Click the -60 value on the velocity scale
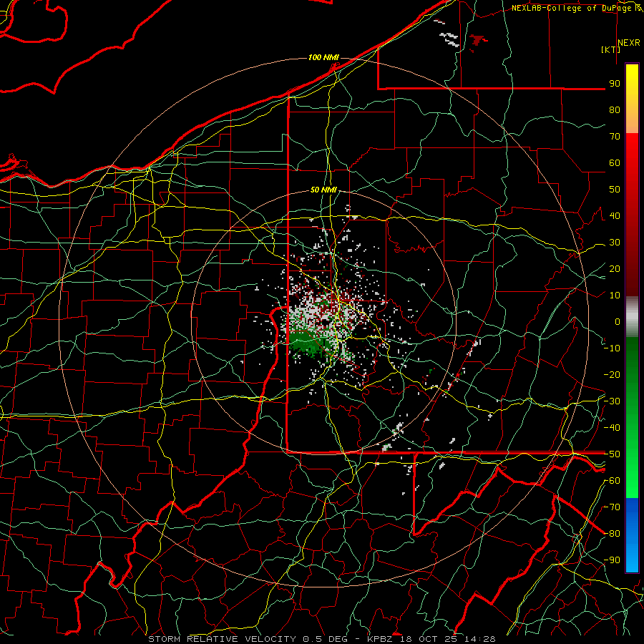 point(612,481)
